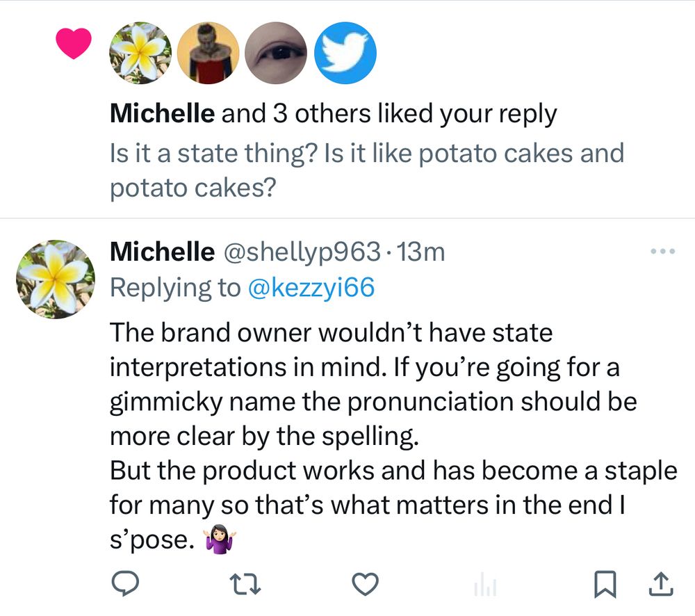This screenshot has height=616, width=695.
Task: Share Michelle's tweet with the upload icon
Action: click(x=660, y=585)
